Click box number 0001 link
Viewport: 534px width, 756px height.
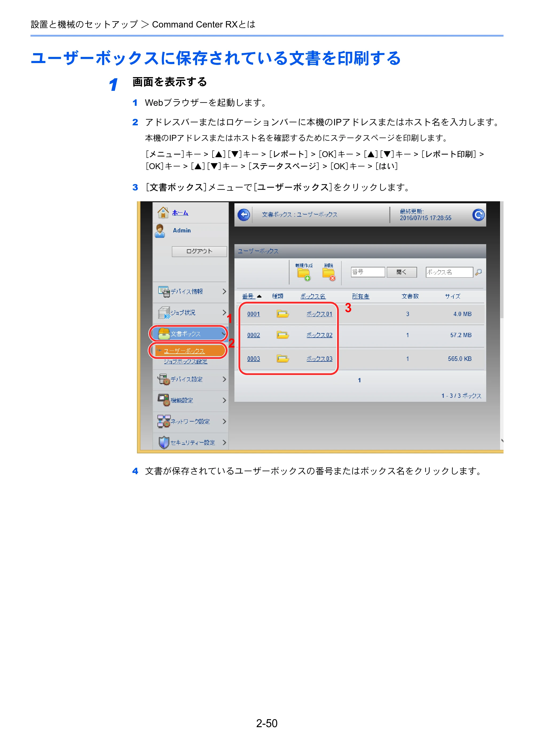(x=253, y=314)
